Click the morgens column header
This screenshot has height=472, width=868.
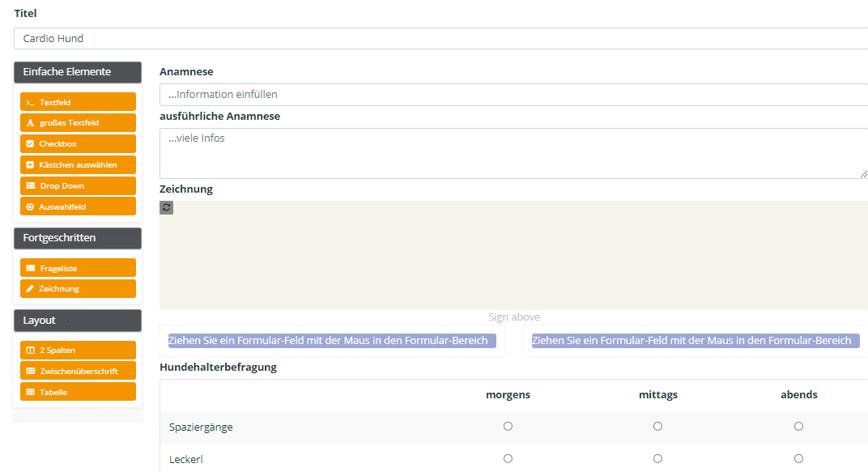click(508, 394)
